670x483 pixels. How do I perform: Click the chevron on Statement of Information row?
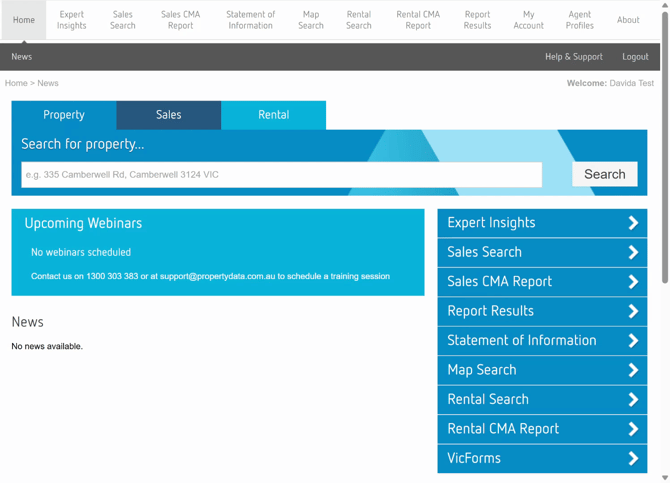(633, 341)
